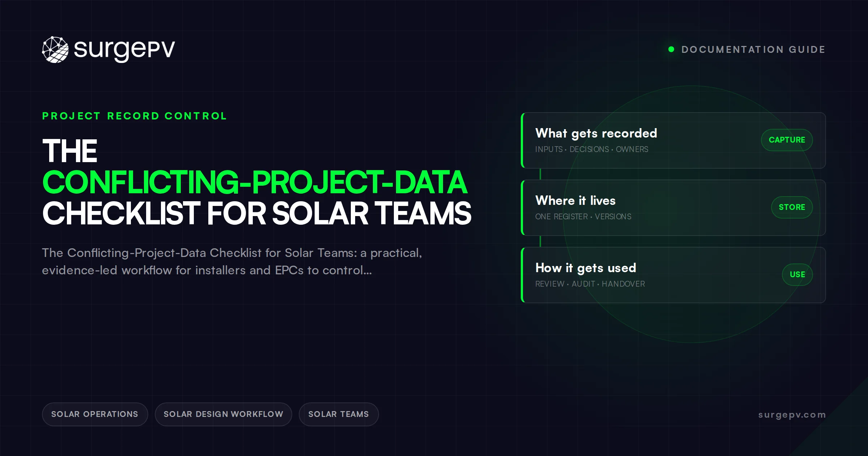
Task: Select the Solar Operations tag
Action: point(95,414)
